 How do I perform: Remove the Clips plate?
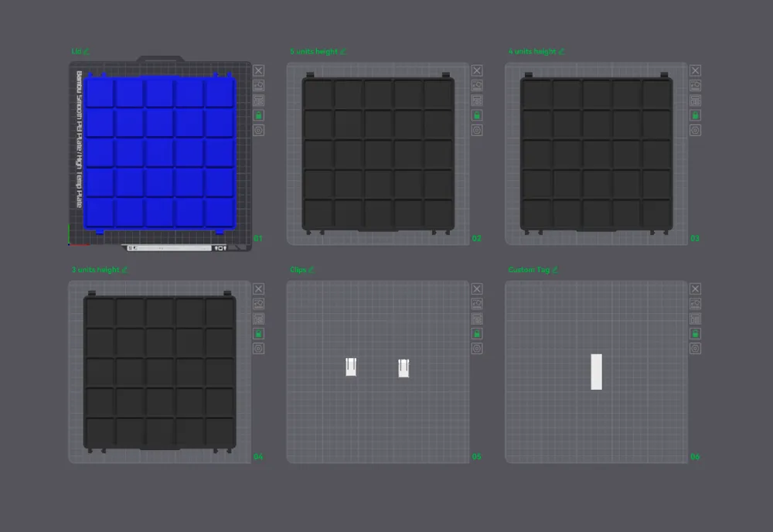[x=477, y=289]
